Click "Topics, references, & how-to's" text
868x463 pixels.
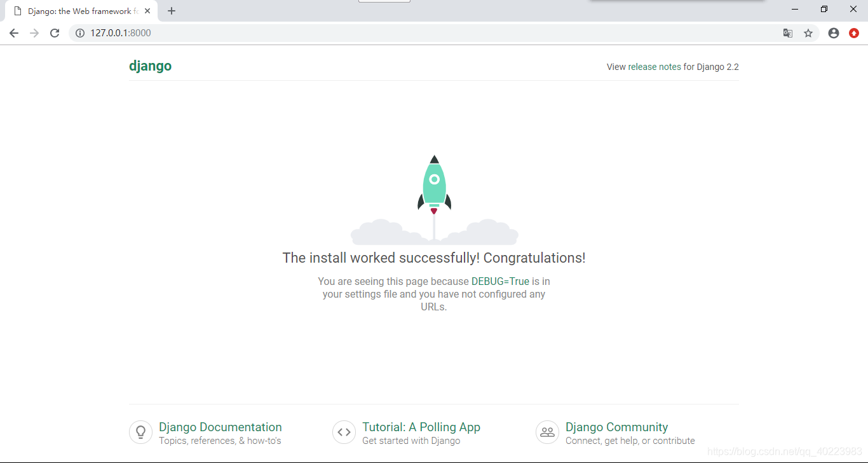[220, 441]
